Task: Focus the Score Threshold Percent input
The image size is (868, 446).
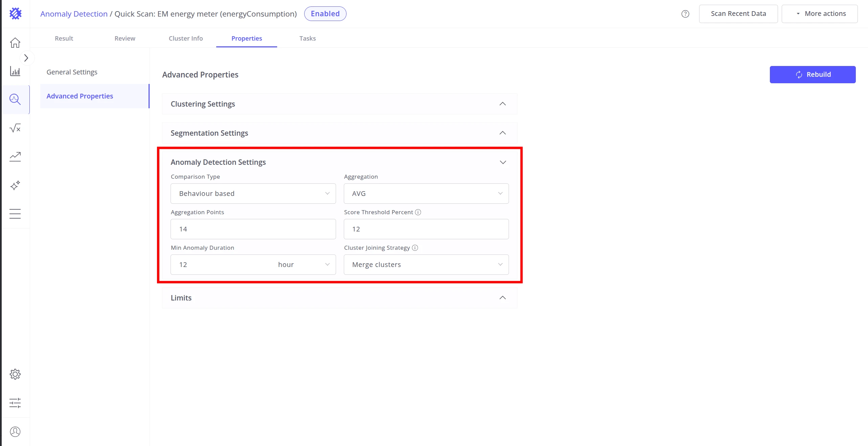Action: [426, 229]
